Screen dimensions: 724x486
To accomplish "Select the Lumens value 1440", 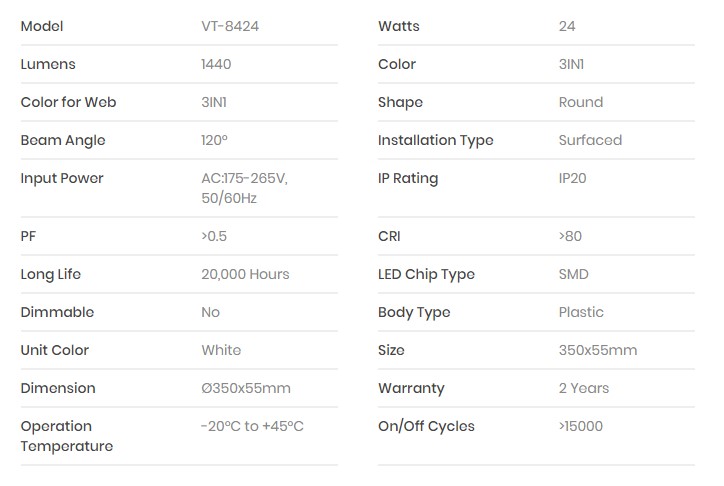I will [216, 64].
